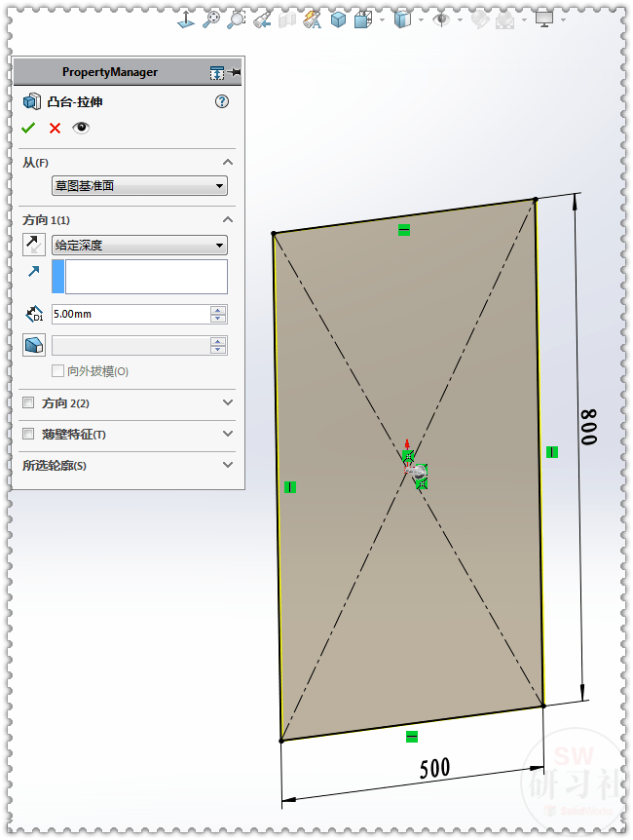Enable 薄壁特征(T) checkbox

[28, 434]
